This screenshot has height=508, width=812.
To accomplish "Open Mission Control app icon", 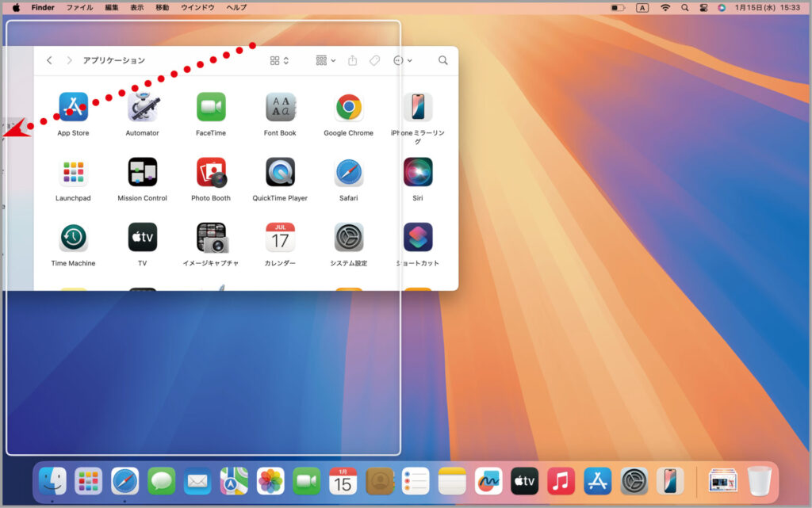I will [x=143, y=172].
